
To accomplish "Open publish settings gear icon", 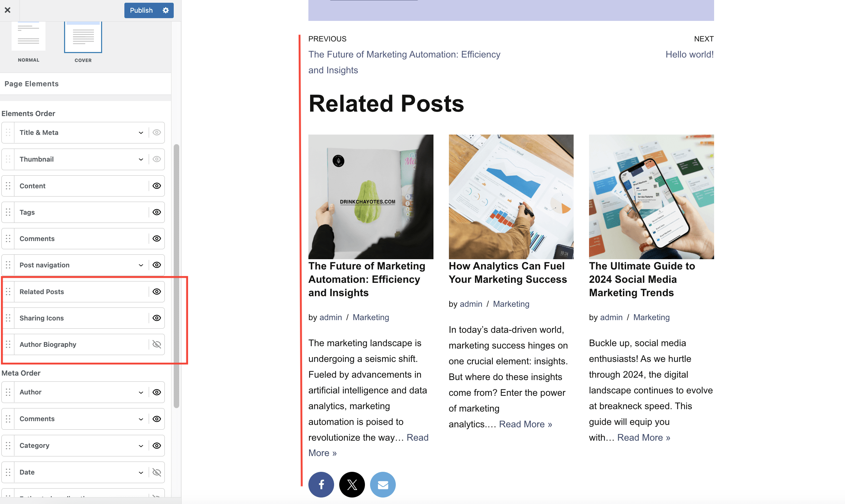I will 166,10.
